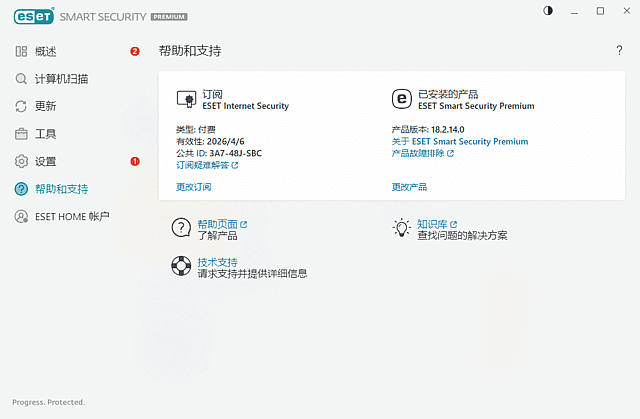
Task: Click external link icon beside 产品故障排除
Action: pos(450,153)
